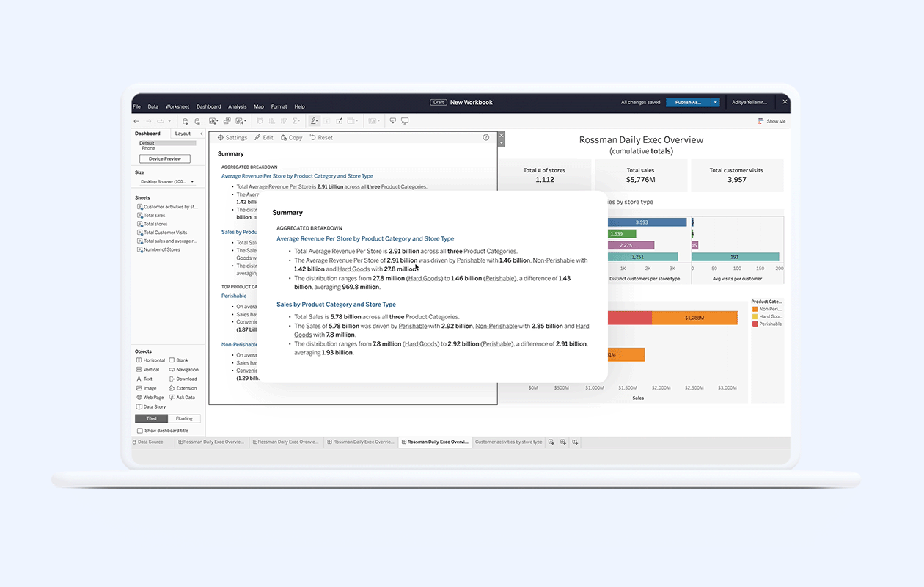The width and height of the screenshot is (924, 587).
Task: Open the Size dropdown Desktop Browser
Action: coord(168,181)
